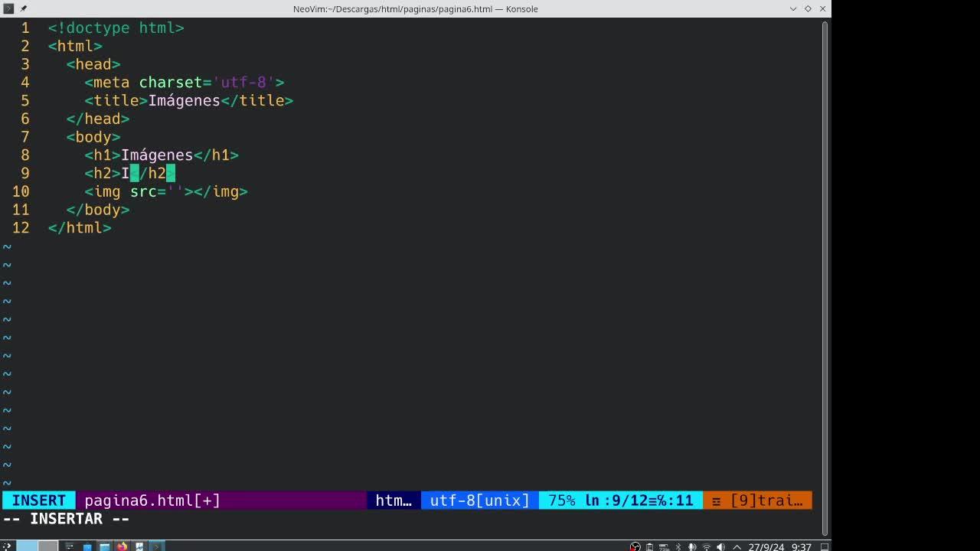Viewport: 980px width, 551px height.
Task: Switch to the first virtual desktop
Action: (27, 546)
